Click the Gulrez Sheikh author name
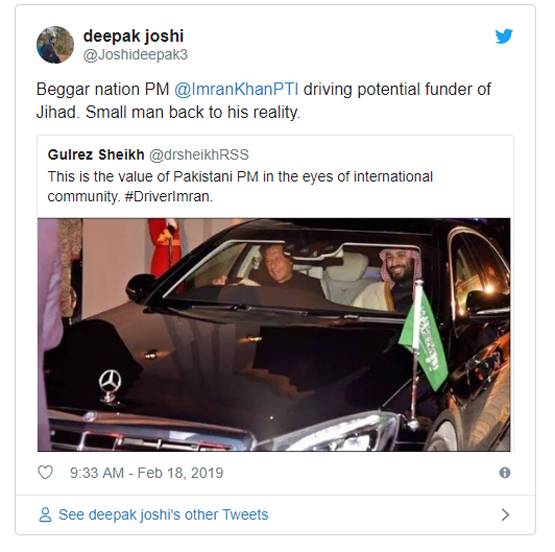The image size is (555, 552). click(x=96, y=155)
